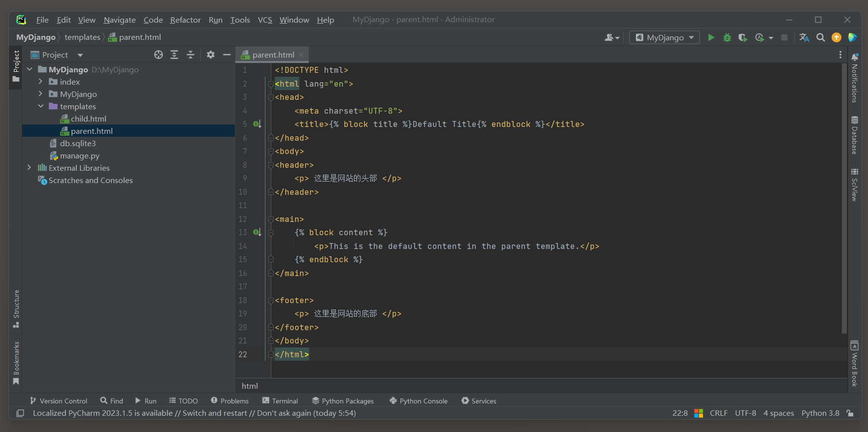Collapse the MyDjango root folder

pyautogui.click(x=30, y=69)
